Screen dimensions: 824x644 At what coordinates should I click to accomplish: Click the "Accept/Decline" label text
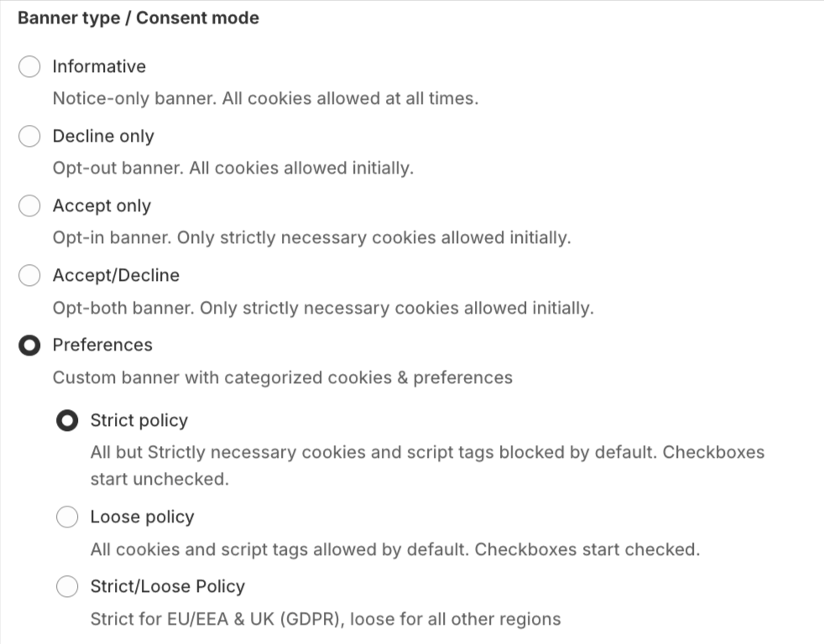point(116,276)
